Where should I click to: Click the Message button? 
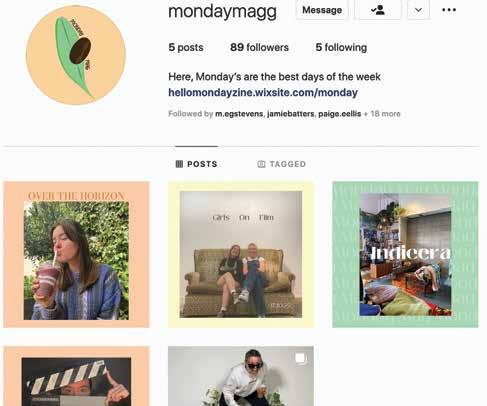[322, 10]
